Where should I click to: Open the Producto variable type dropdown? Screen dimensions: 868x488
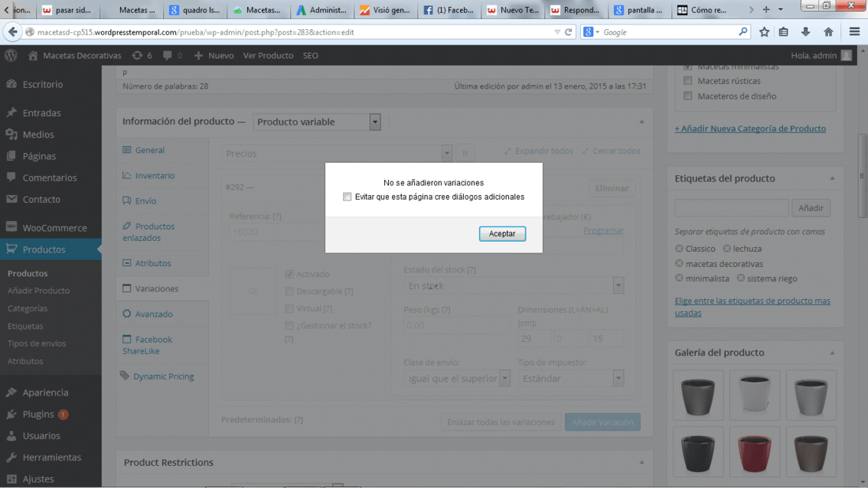click(x=316, y=122)
